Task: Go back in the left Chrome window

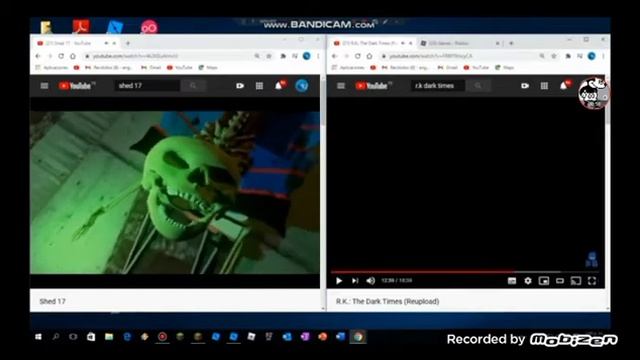Action: 38,56
